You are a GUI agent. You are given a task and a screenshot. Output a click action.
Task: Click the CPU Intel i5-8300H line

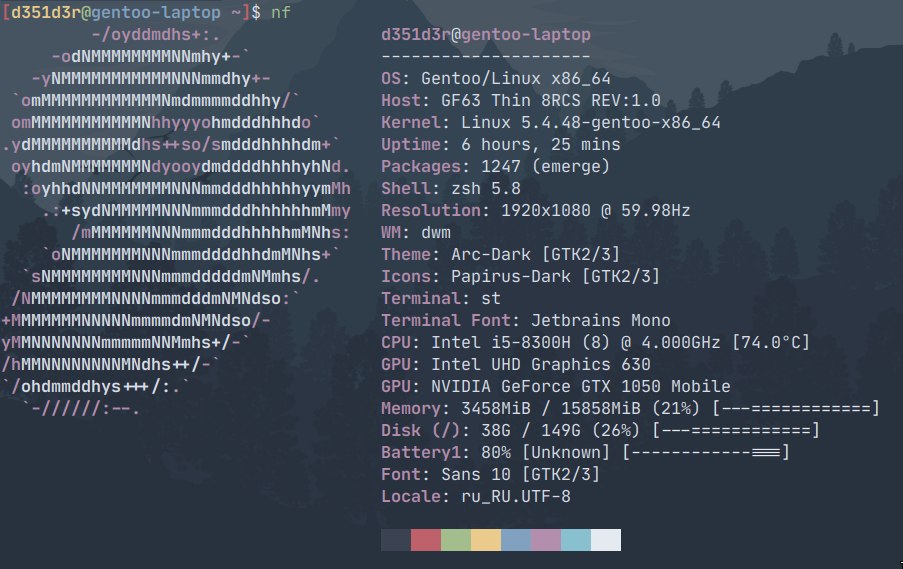tap(595, 343)
